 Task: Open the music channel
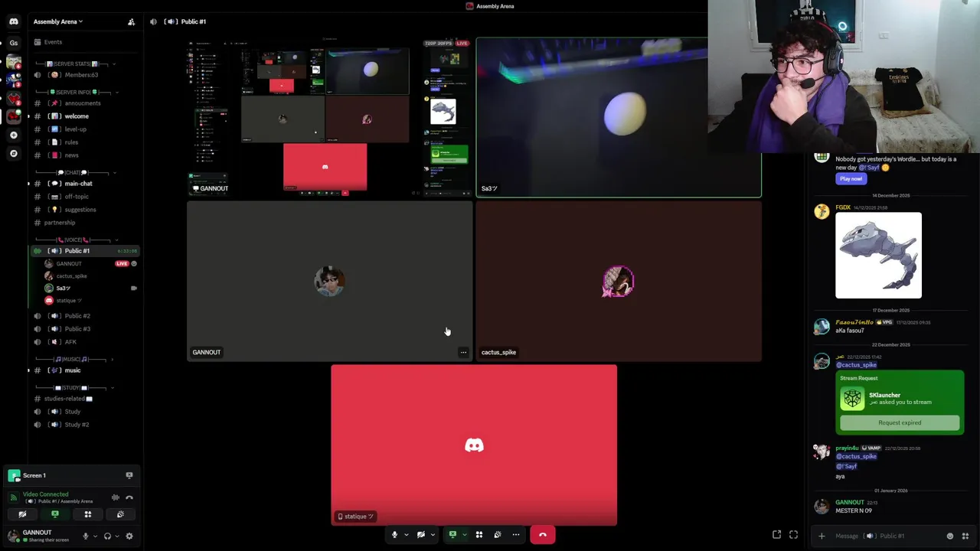[85, 370]
